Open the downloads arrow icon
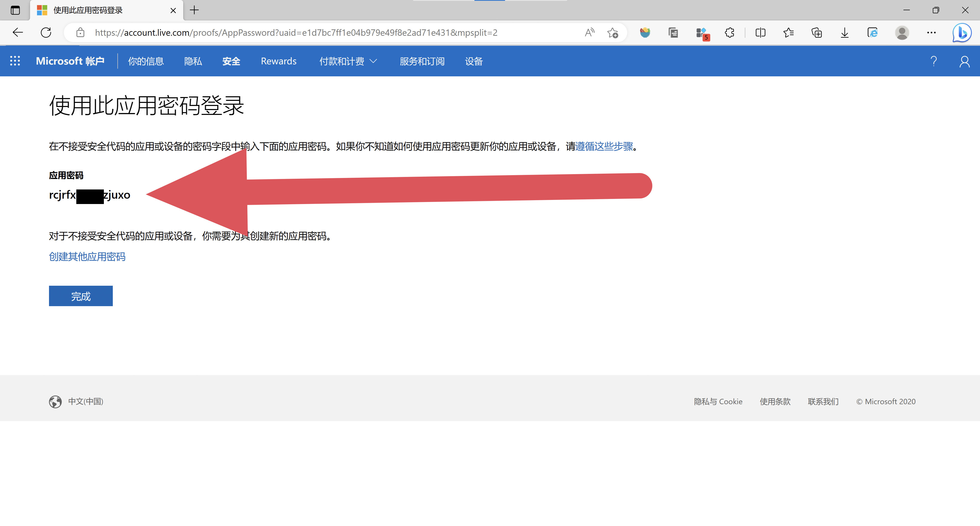The image size is (980, 526). point(844,33)
